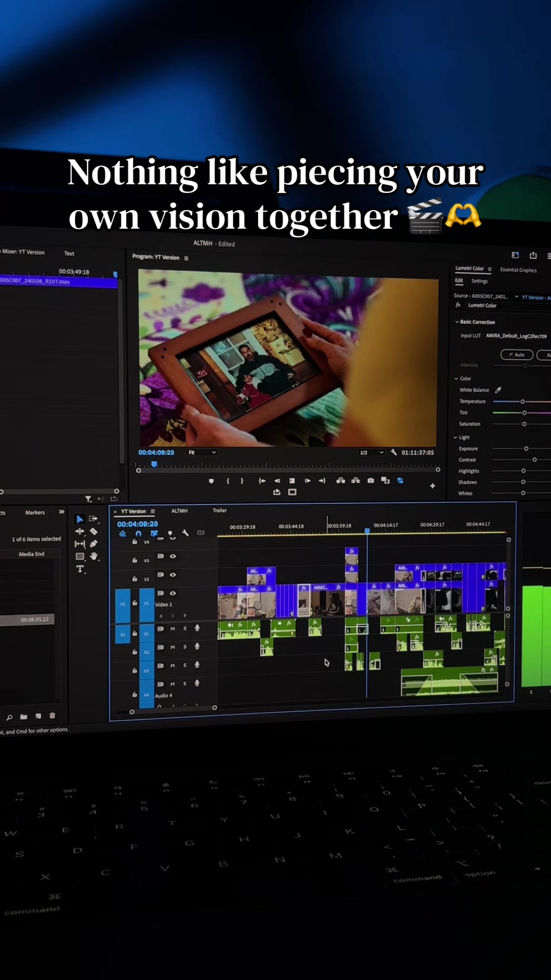Select the Hand tool

94,556
